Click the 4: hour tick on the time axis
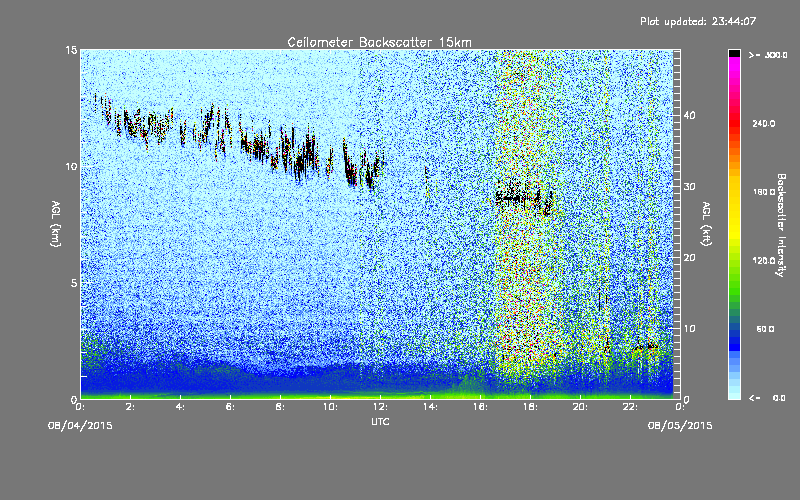Viewport: 800px width, 500px height. [x=181, y=407]
